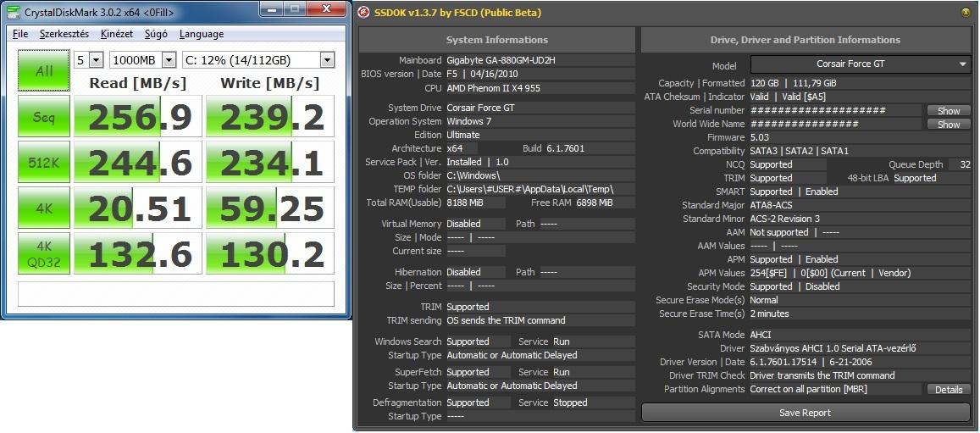
Task: Click 4K read result 20.51
Action: pyautogui.click(x=138, y=208)
